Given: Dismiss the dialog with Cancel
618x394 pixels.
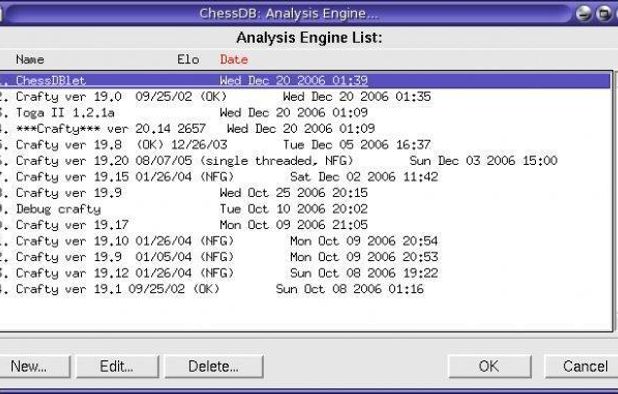Looking at the screenshot, I should coord(582,366).
